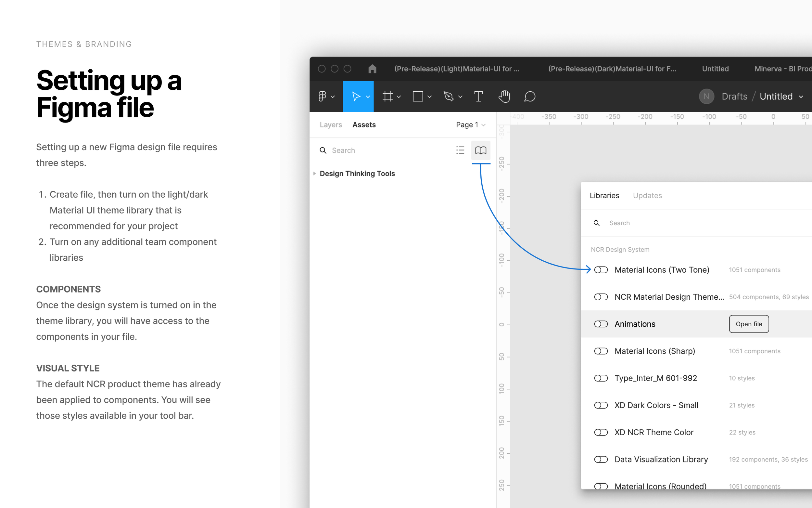Select the Hand tool
The image size is (812, 508).
[504, 97]
